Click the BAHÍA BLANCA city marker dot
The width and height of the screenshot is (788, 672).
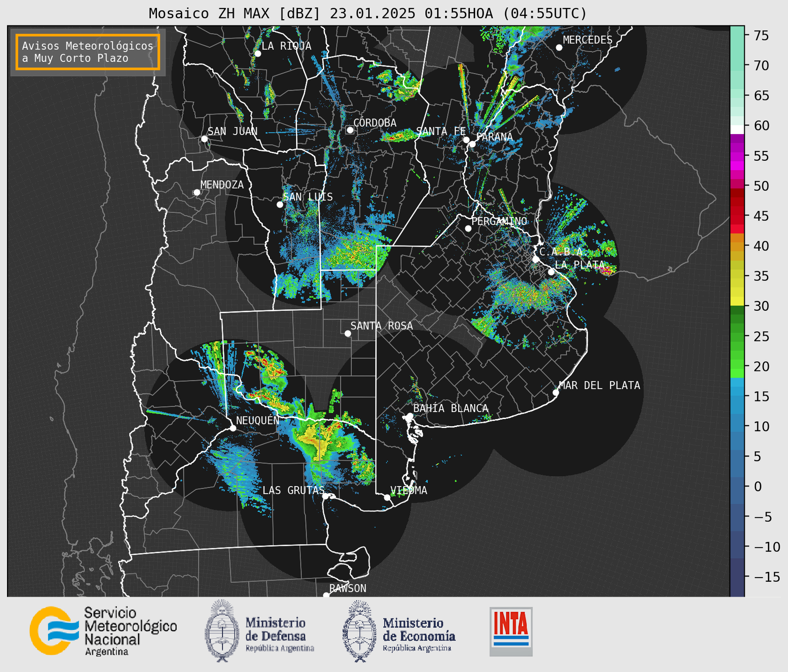pyautogui.click(x=410, y=416)
